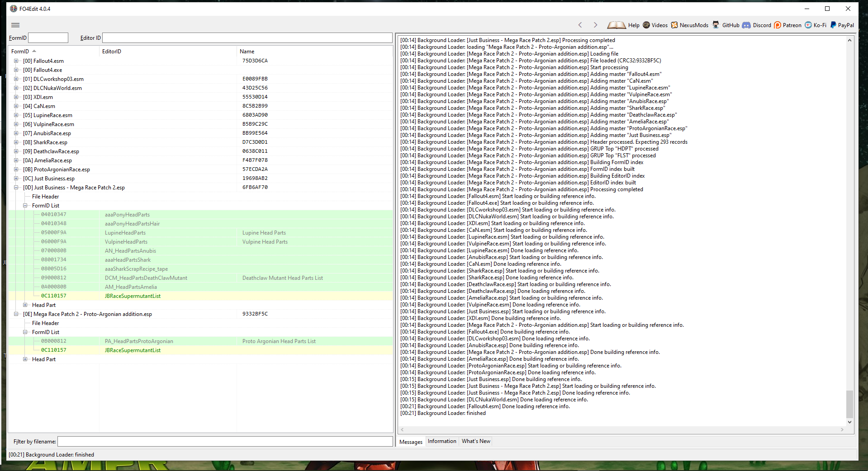Screen dimensions: 868x471
Task: Select the JBRaceSupermutantList record 0C110157
Action: pyautogui.click(x=132, y=296)
